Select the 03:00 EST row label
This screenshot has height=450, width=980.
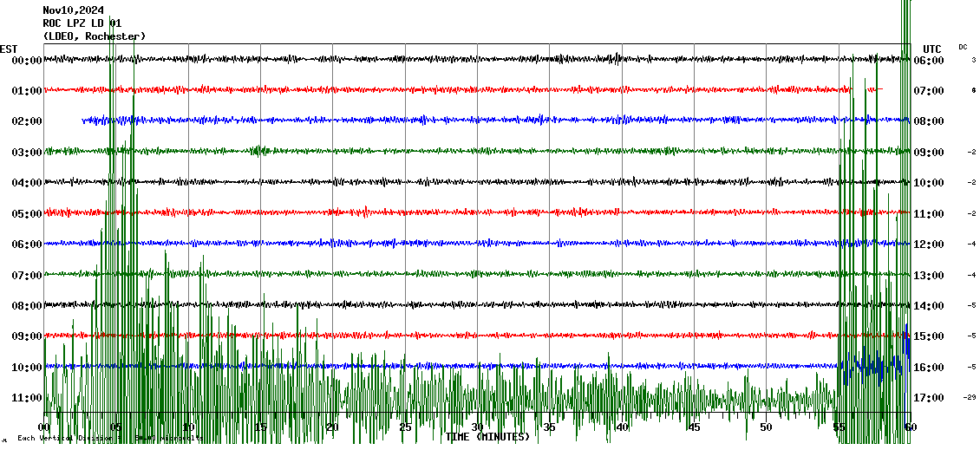27,153
